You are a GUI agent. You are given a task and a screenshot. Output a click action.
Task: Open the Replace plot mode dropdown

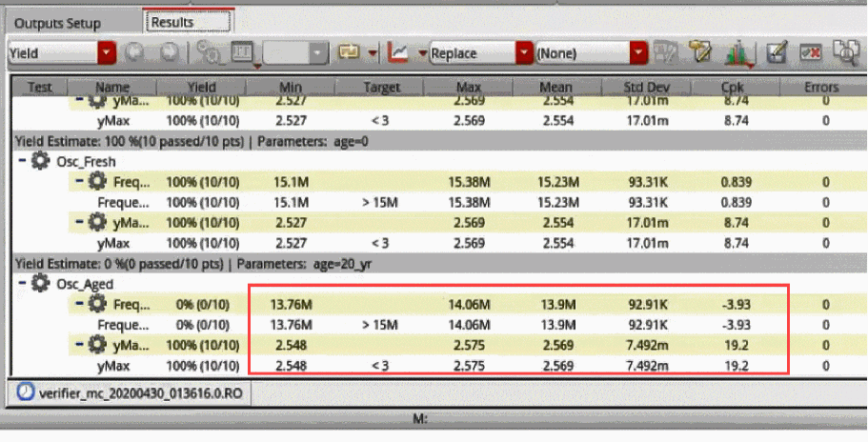(x=523, y=54)
